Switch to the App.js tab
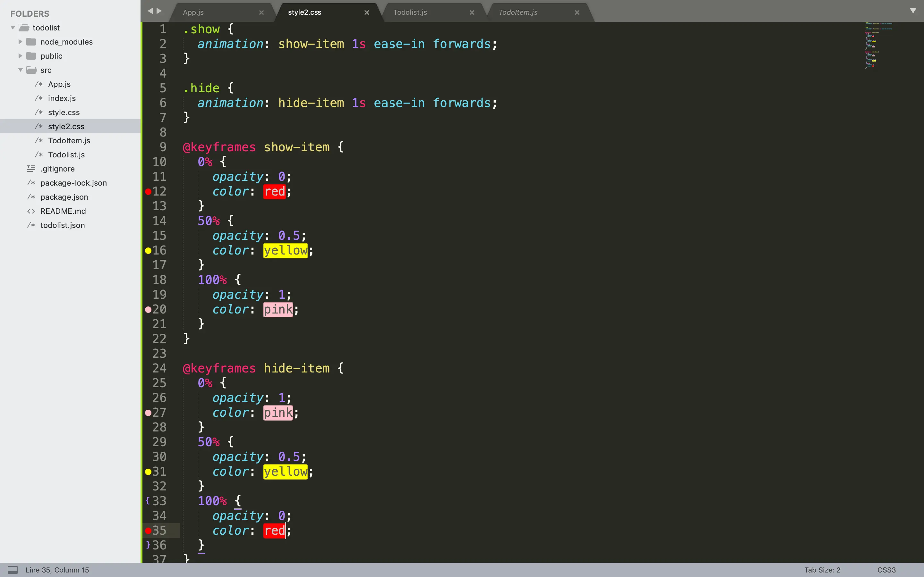 [x=193, y=13]
